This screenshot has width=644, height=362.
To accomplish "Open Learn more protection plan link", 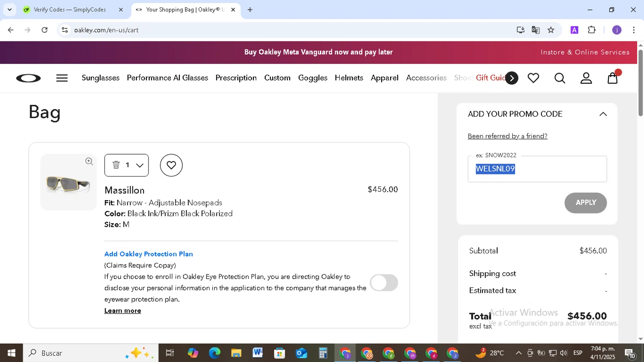I will pyautogui.click(x=122, y=310).
